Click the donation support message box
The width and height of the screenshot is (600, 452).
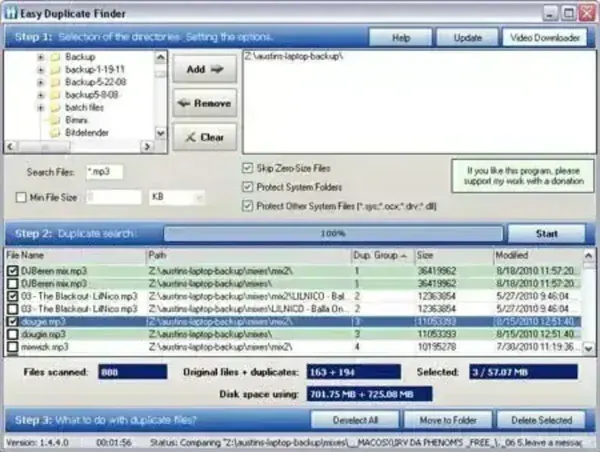click(x=523, y=176)
